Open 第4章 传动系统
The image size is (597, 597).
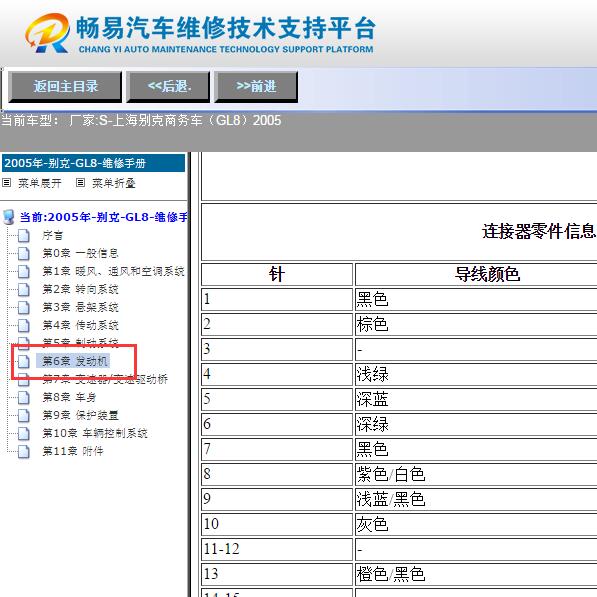[x=80, y=326]
